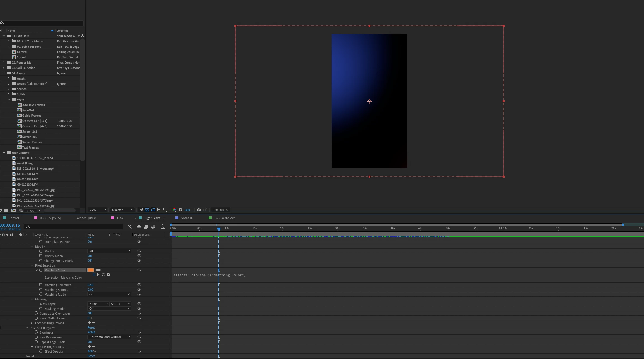Click the Matching Color eyedropper icon

(98, 270)
